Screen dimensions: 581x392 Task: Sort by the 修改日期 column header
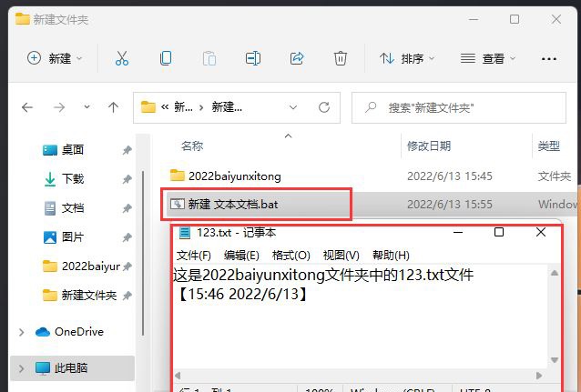coord(429,146)
